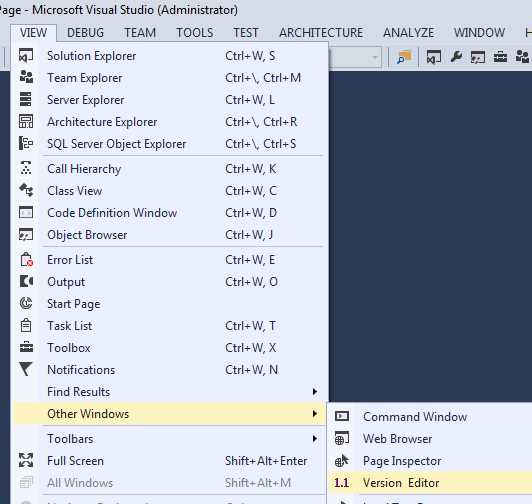Click the Toolbox toolbar button

click(500, 57)
